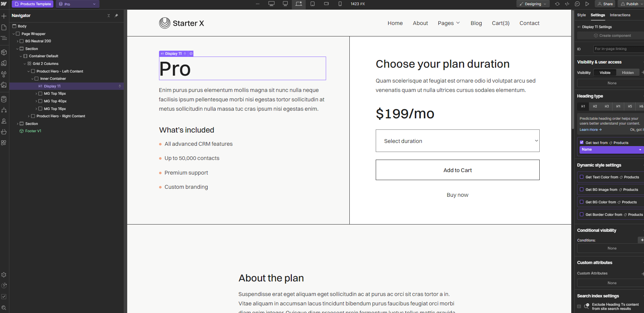
Task: Expand the Product Hero - Right Content layer
Action: pyautogui.click(x=29, y=116)
